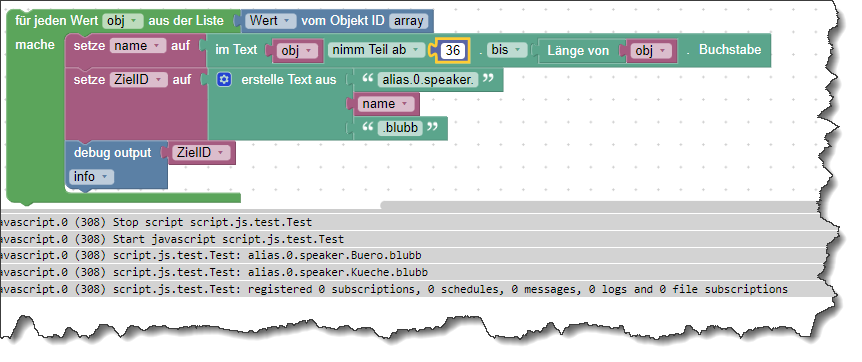
Task: Click the number field containing 36
Action: coord(453,51)
